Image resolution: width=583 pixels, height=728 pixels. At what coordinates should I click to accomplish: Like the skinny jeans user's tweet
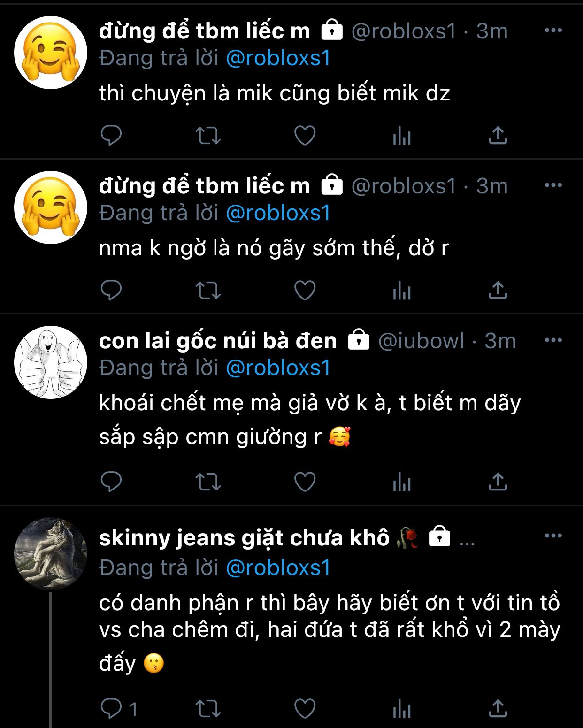point(305,708)
